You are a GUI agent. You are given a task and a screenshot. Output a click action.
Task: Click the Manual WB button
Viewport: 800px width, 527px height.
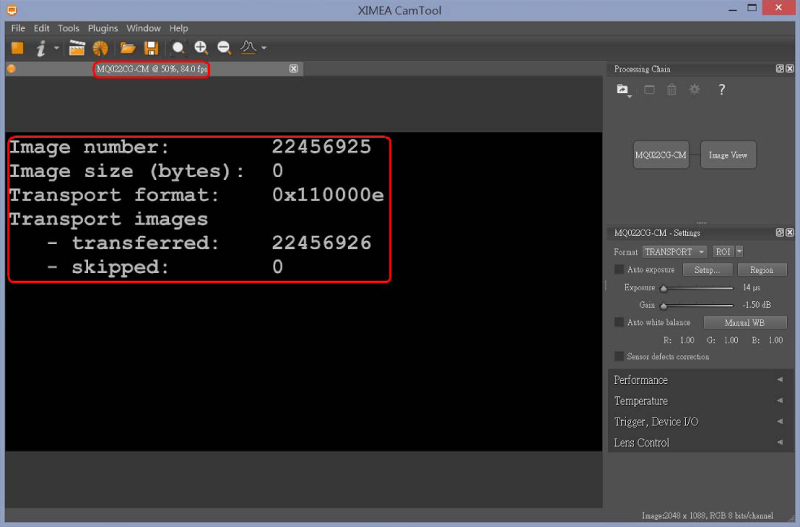744,322
